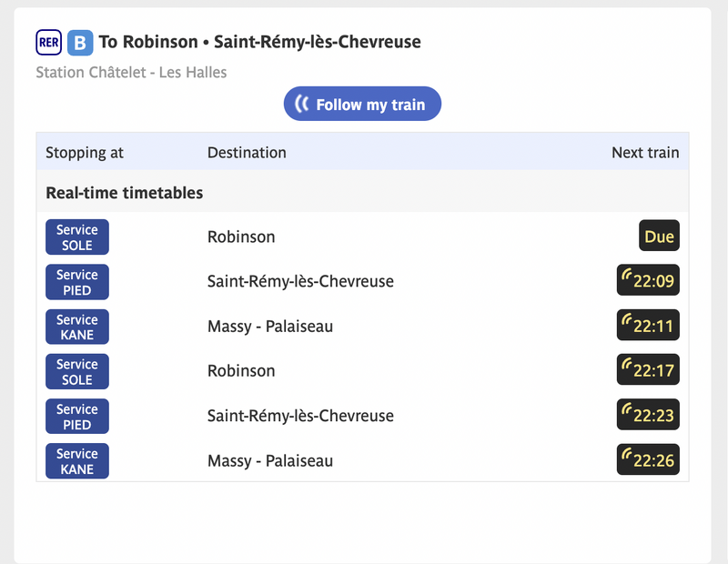Click the 22:26 departure time badge
This screenshot has height=564, width=728.
point(648,460)
